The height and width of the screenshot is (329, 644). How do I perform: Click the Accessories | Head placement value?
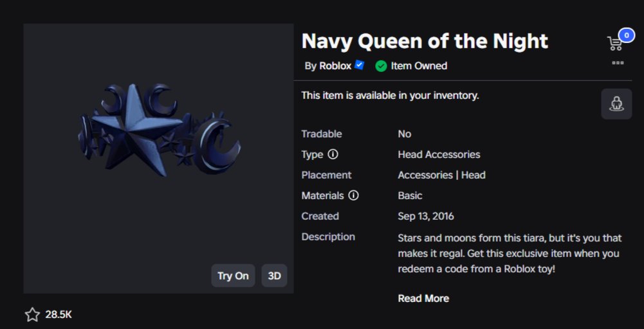(x=441, y=175)
